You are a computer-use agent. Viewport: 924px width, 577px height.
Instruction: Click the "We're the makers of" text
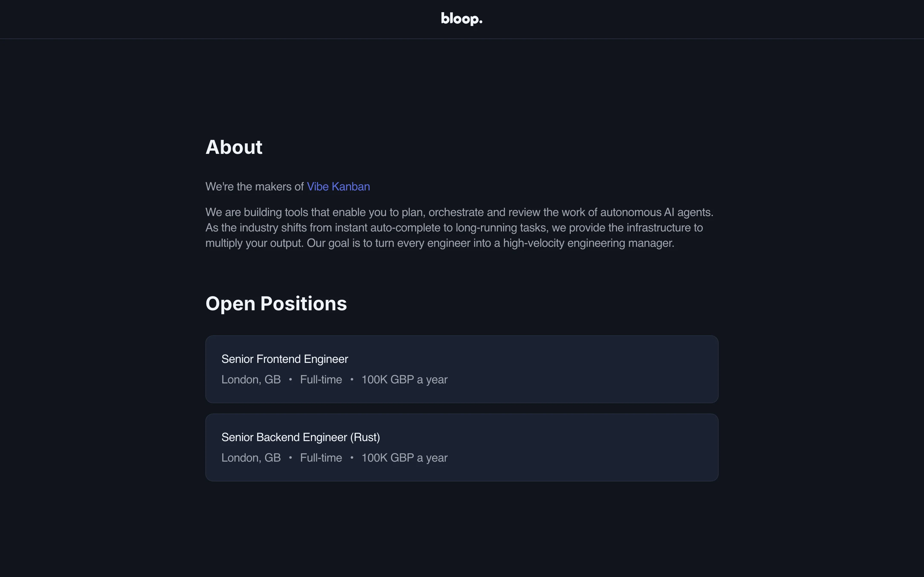click(x=254, y=187)
